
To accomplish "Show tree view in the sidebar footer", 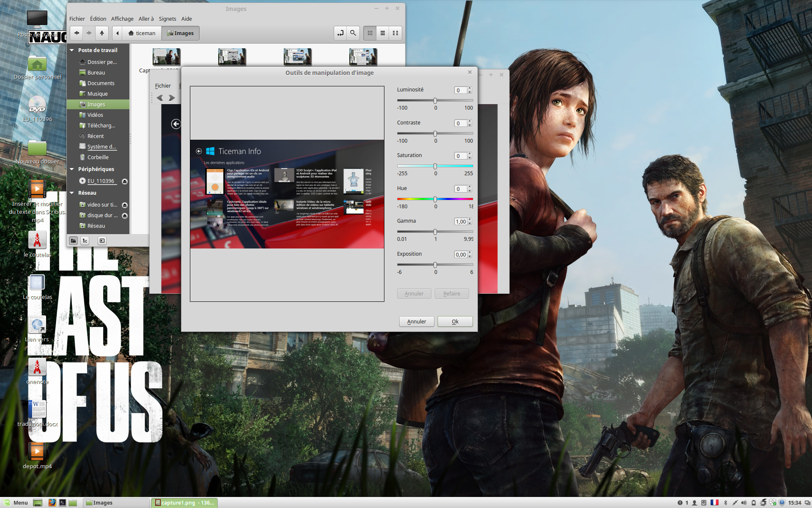I will [85, 240].
